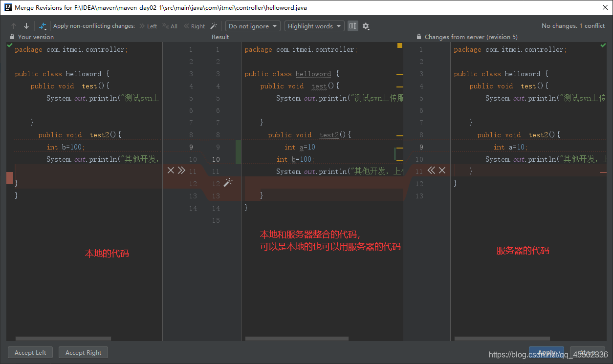This screenshot has height=364, width=613.
Task: Click lock icon beside 'Your version'
Action: (x=12, y=37)
